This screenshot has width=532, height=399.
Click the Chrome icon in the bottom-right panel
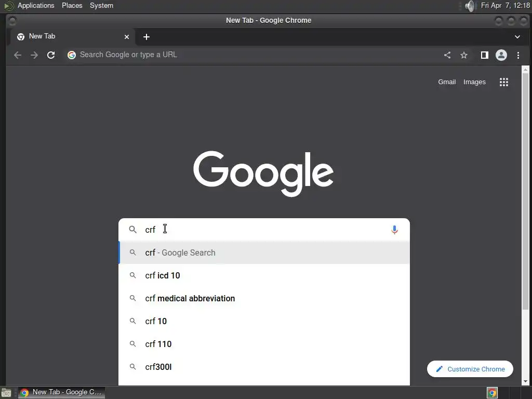point(492,393)
